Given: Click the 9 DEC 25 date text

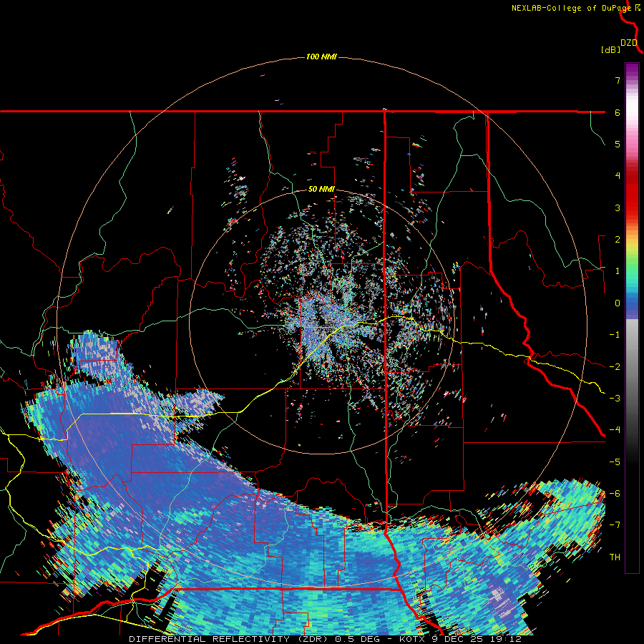Looking at the screenshot, I should click(x=457, y=639).
